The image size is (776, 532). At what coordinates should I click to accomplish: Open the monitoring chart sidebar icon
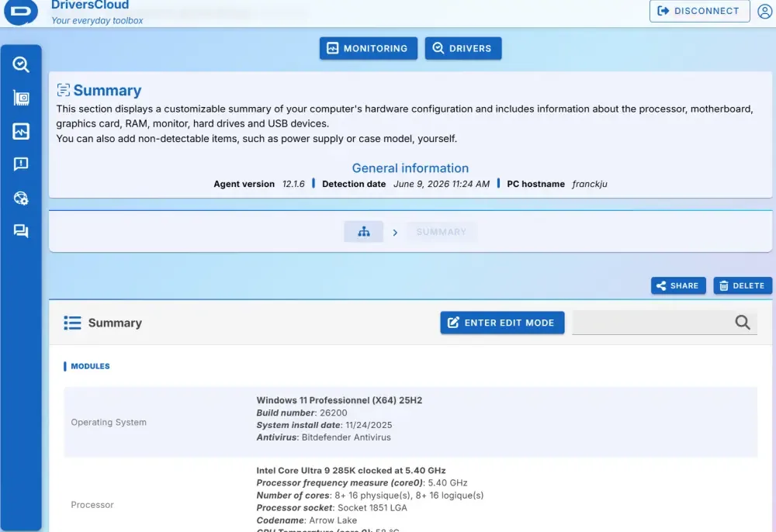click(x=21, y=131)
